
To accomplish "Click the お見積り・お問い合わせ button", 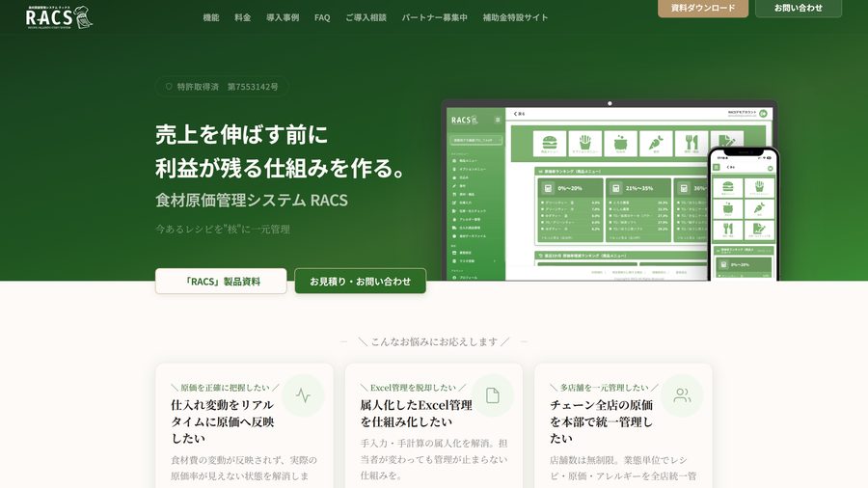I will tap(361, 281).
